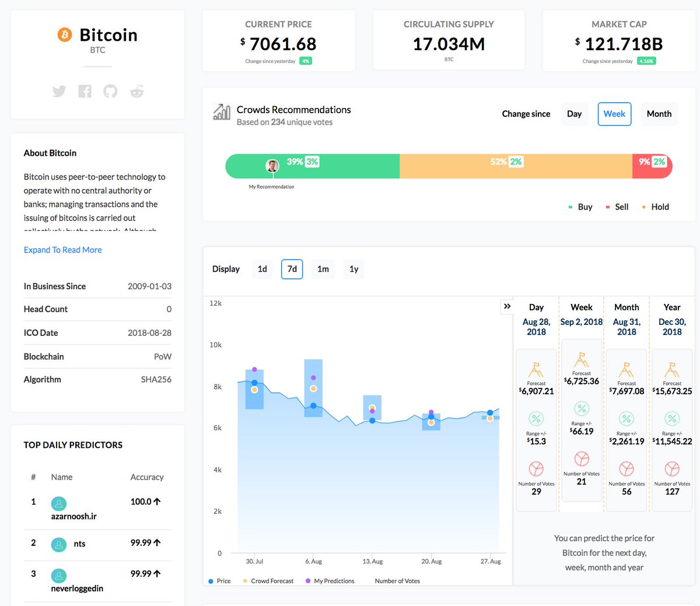
Task: Toggle My Predictions series in legend
Action: (330, 581)
